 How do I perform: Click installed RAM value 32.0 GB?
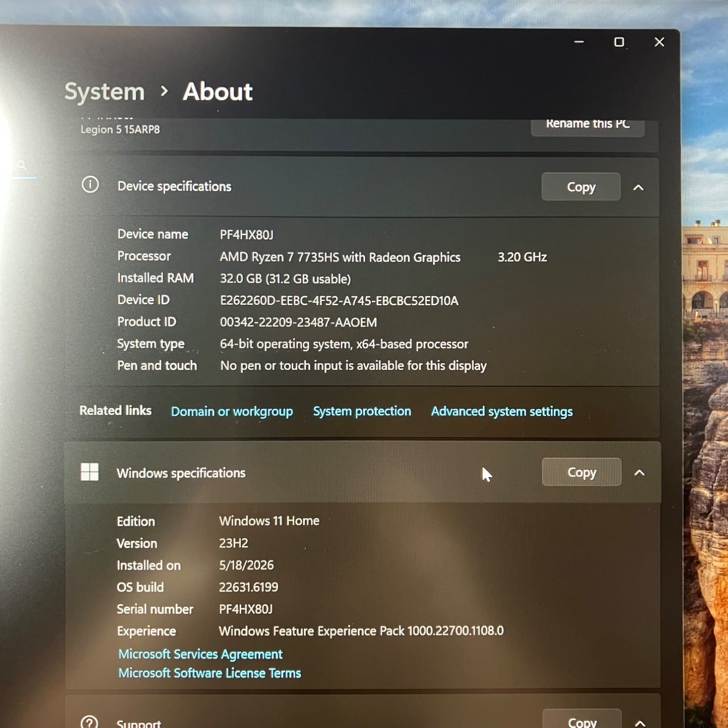[285, 279]
